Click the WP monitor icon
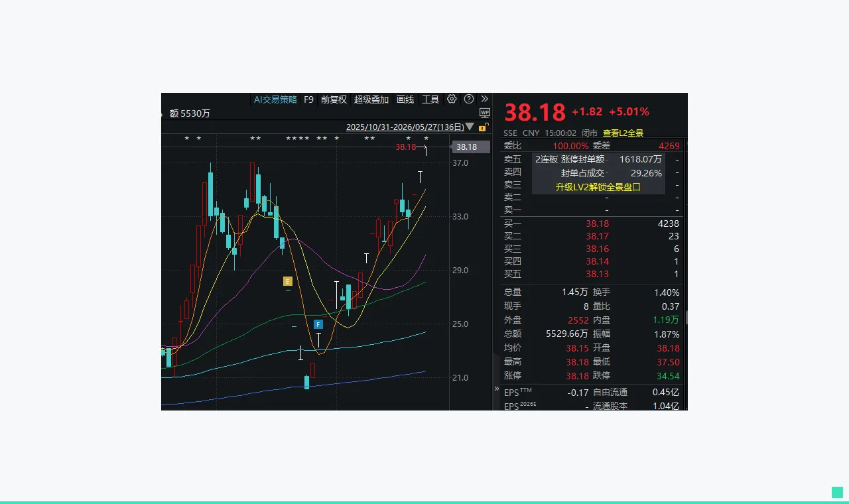This screenshot has height=504, width=849. click(485, 113)
